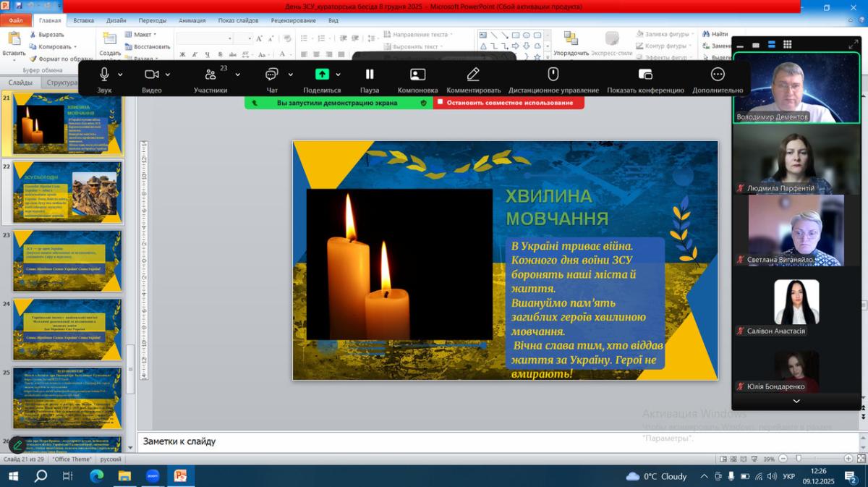The width and height of the screenshot is (868, 487).
Task: Click the Комментировать pencil icon
Action: pyautogui.click(x=473, y=75)
